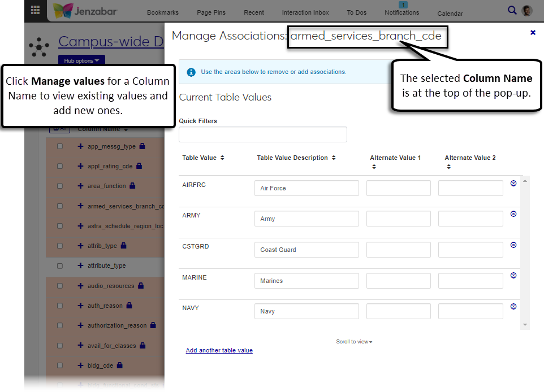
Task: Click the lock icon beside attrib_type
Action: click(123, 245)
